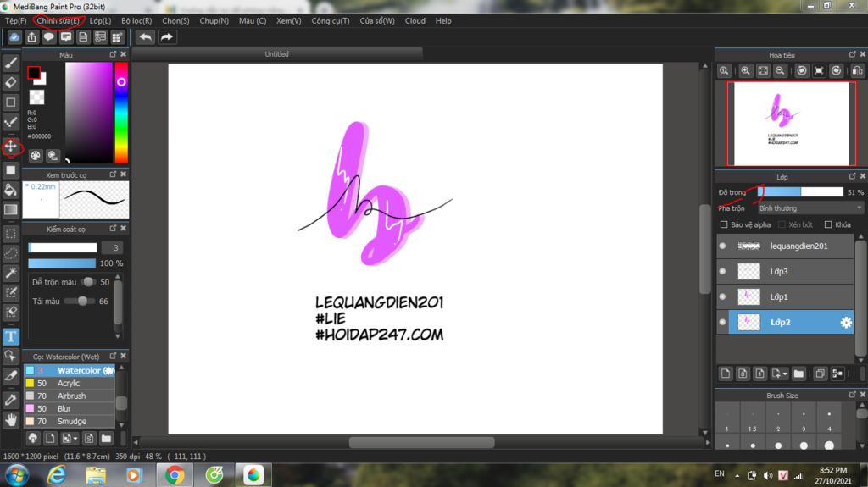
Task: Select the Gradient tool
Action: (x=10, y=210)
